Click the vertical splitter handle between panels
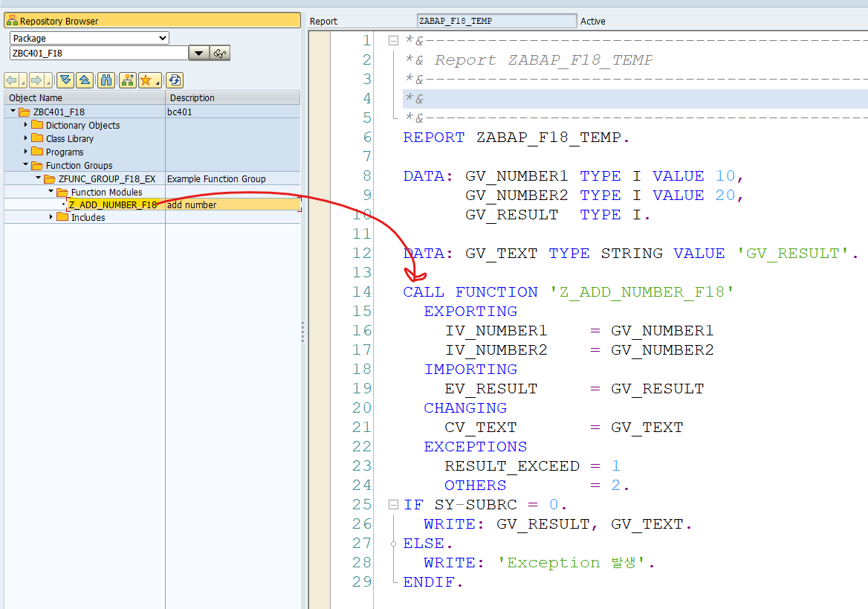Image resolution: width=868 pixels, height=609 pixels. click(302, 332)
